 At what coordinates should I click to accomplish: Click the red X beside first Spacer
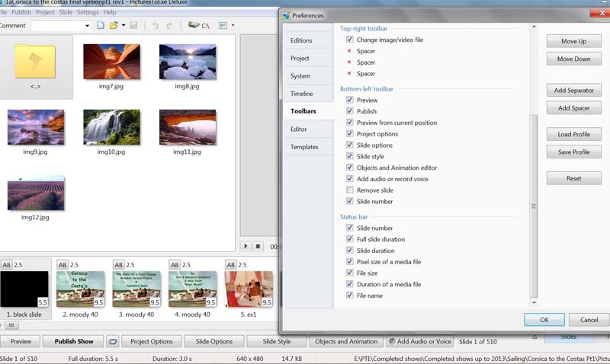click(x=349, y=51)
